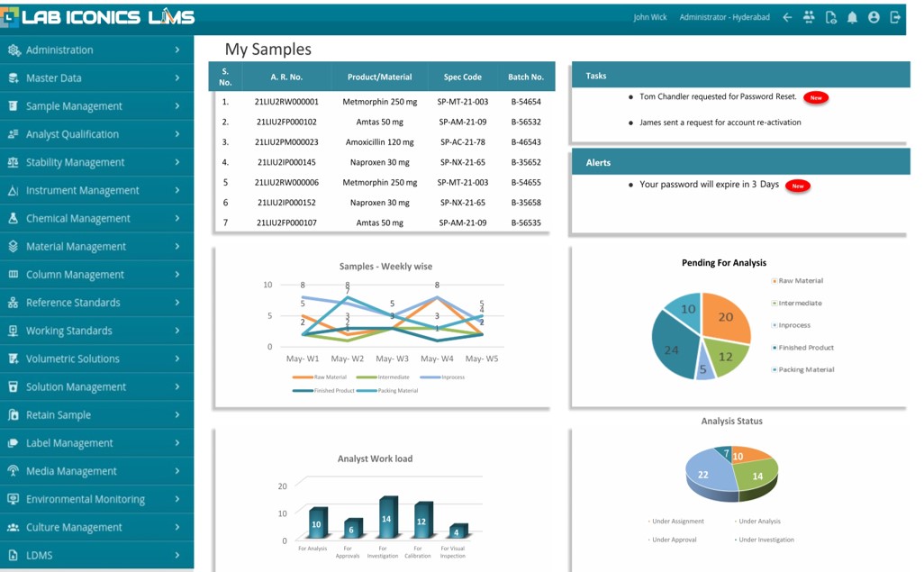Open the notifications bell
924x572 pixels.
852,17
